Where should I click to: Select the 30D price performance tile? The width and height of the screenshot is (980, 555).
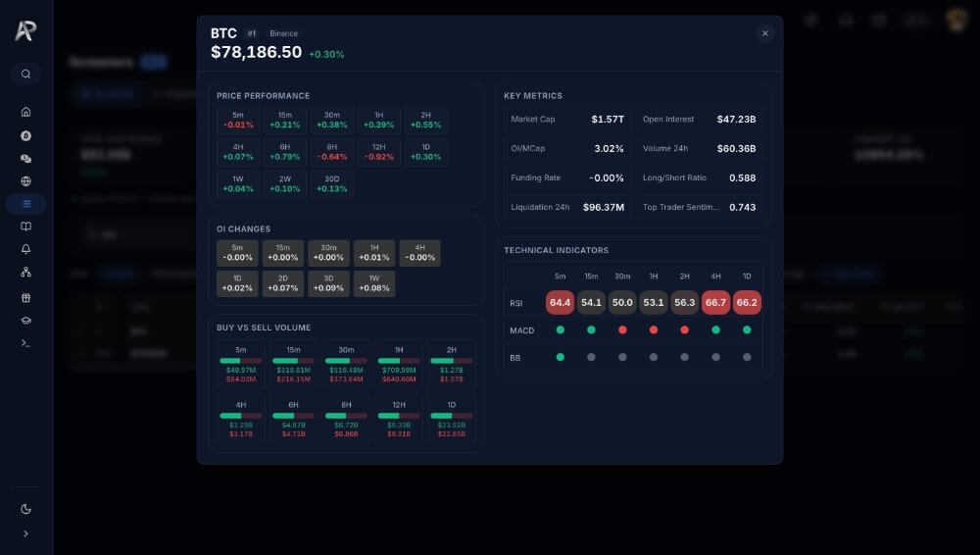point(332,184)
